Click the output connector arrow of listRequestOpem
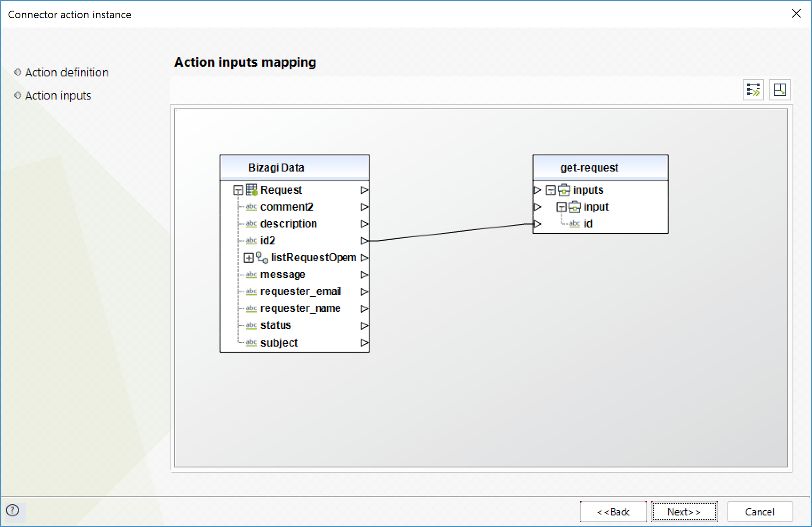Screen dimensions: 812x527 (x=364, y=258)
